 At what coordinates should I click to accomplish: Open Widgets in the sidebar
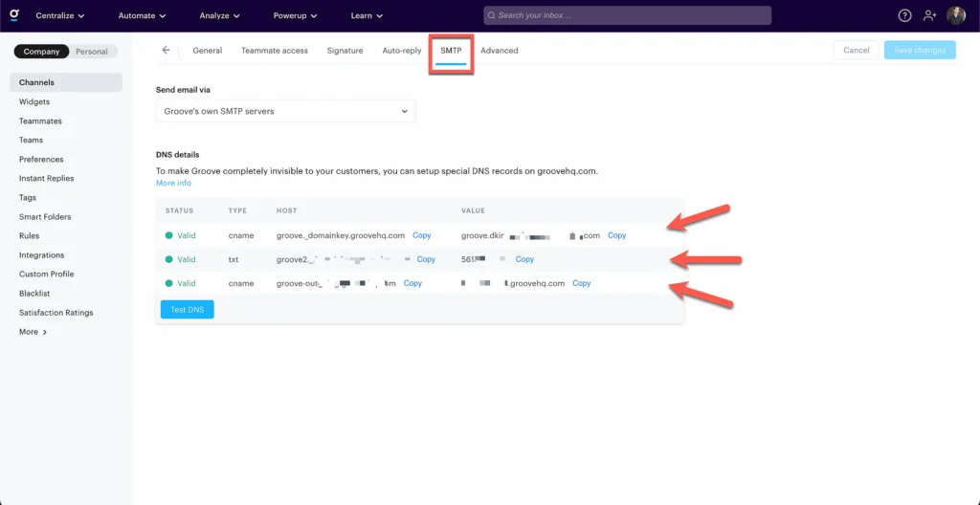click(34, 102)
